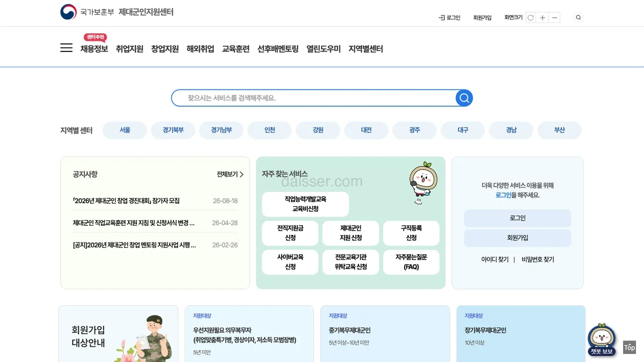Click 제대군인 지원 신청 service button
Screen dimensions: 644x362
point(351,233)
